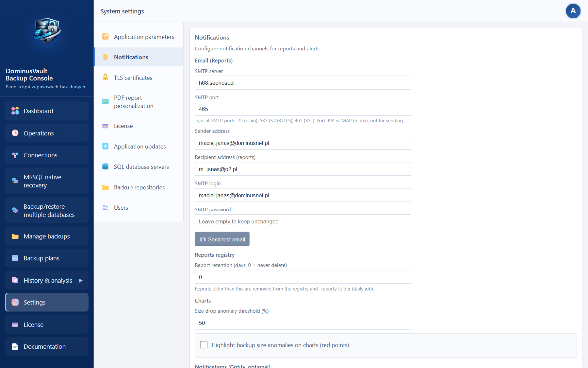Click the SMTP password field
The image size is (588, 368).
303,221
